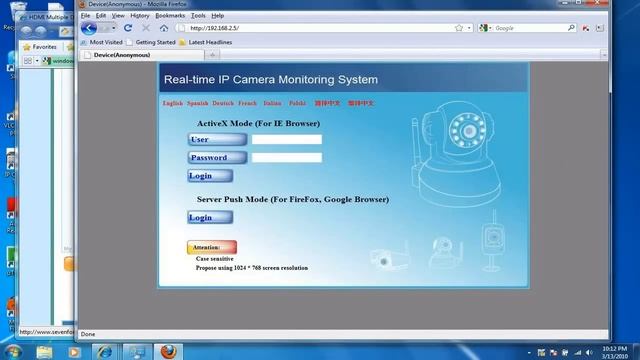Click the Password input field

tap(287, 158)
